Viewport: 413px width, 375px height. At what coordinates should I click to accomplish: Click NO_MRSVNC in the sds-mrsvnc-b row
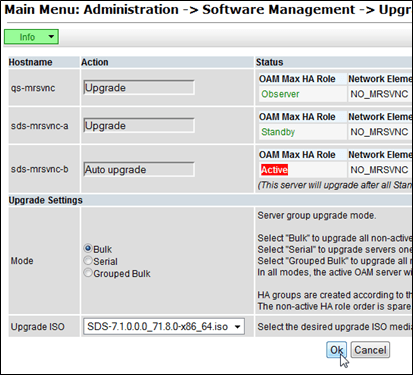coord(379,170)
